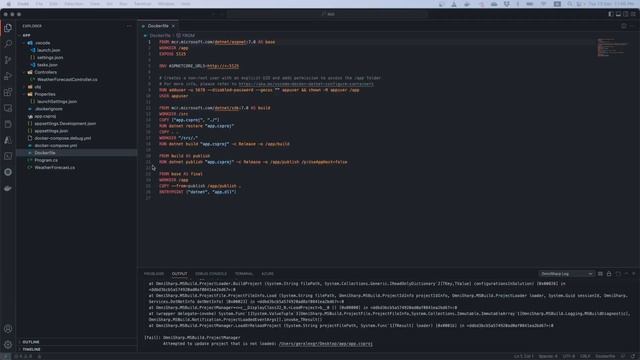Open the Extensions view
This screenshot has width=640, height=360.
click(8, 92)
